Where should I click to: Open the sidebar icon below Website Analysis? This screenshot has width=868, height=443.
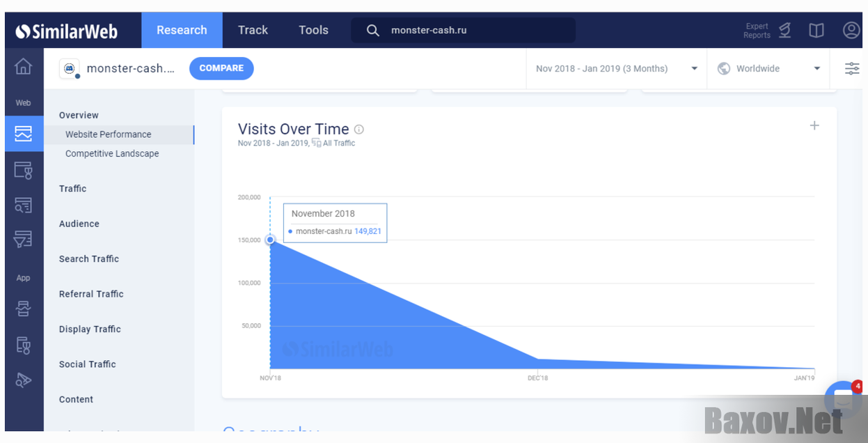tap(24, 169)
